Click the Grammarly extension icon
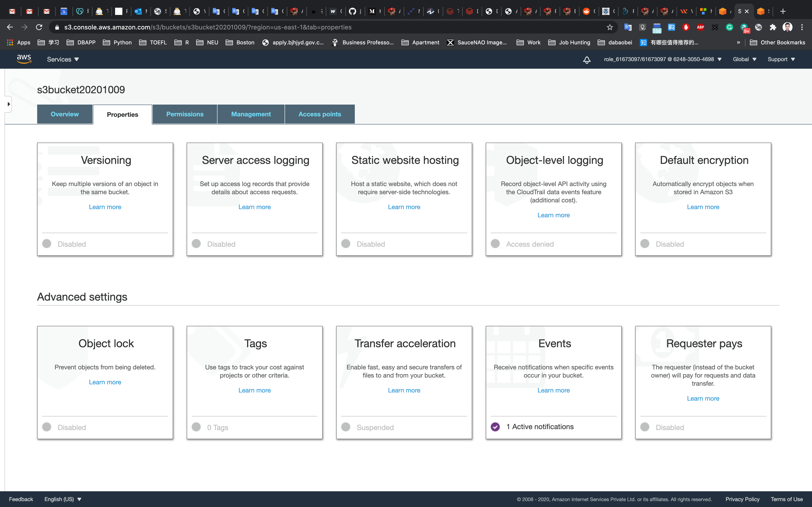Viewport: 812px width, 507px height. point(729,27)
